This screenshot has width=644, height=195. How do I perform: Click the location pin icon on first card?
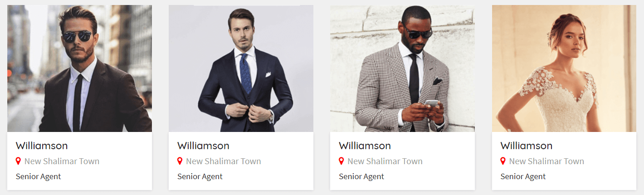point(18,161)
